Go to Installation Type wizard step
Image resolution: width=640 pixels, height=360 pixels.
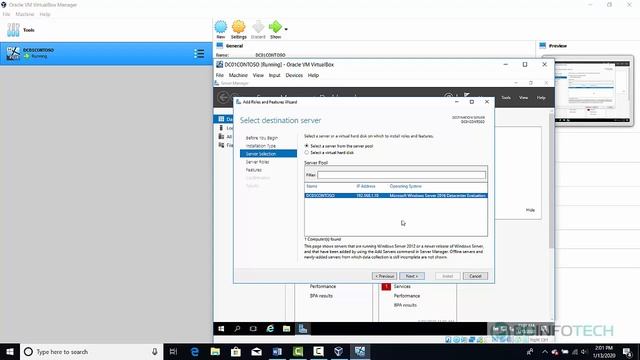[x=261, y=146]
